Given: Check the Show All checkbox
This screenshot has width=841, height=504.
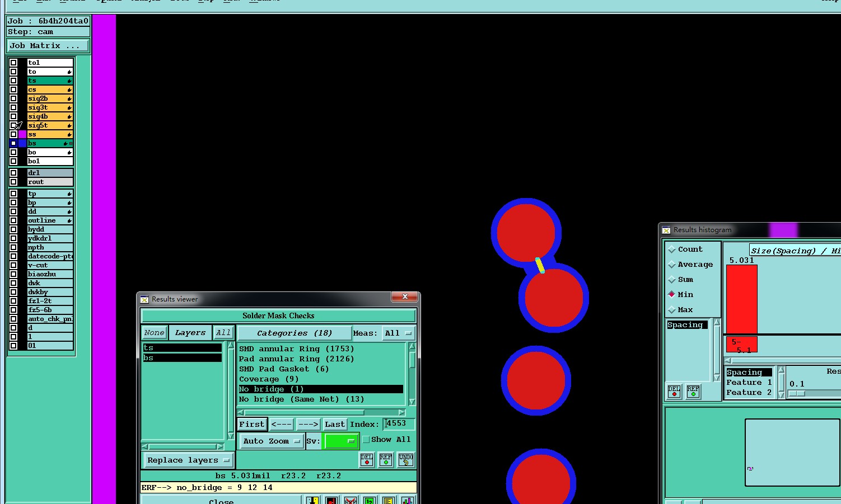Looking at the screenshot, I should point(366,440).
